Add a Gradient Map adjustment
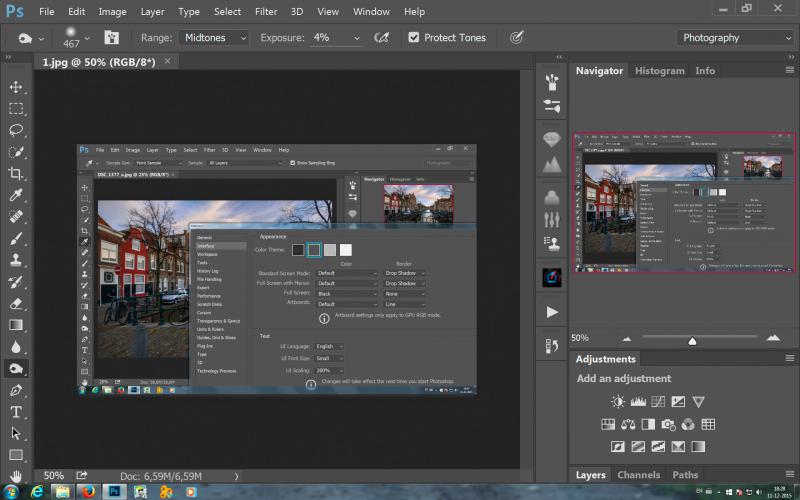 (x=698, y=446)
